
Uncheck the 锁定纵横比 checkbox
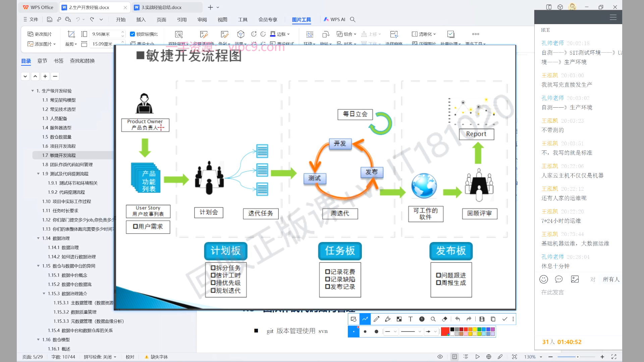coord(132,34)
